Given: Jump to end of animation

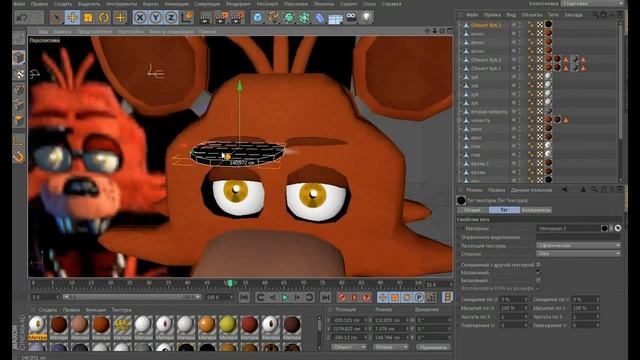Looking at the screenshot, I should click(x=325, y=297).
